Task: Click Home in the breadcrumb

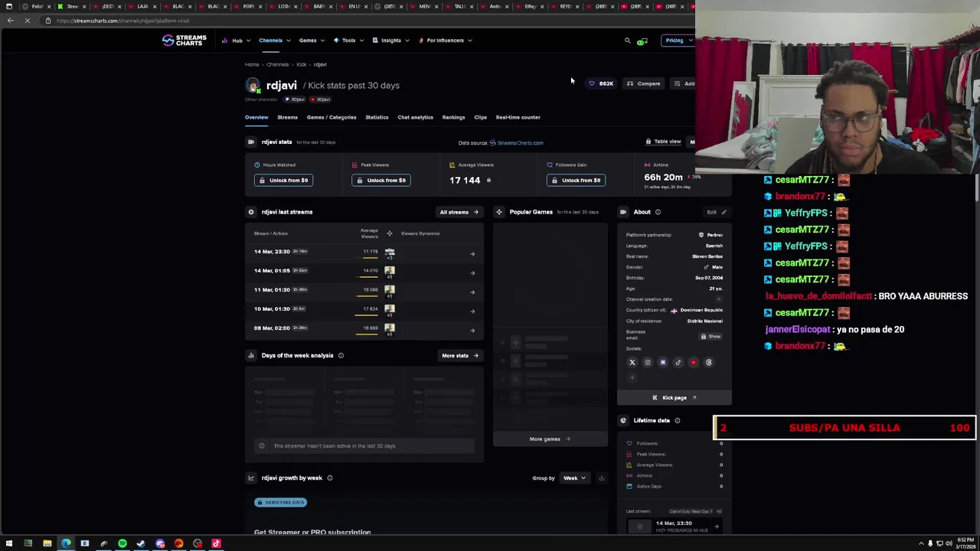Action: [252, 65]
